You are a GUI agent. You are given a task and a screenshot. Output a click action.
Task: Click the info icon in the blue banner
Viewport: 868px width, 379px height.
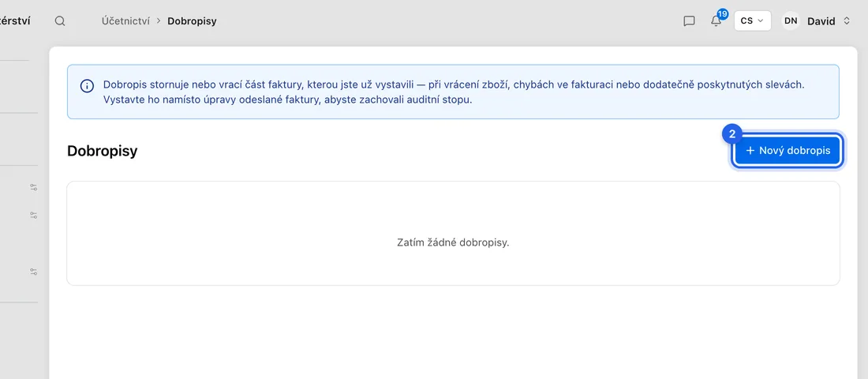pos(87,86)
